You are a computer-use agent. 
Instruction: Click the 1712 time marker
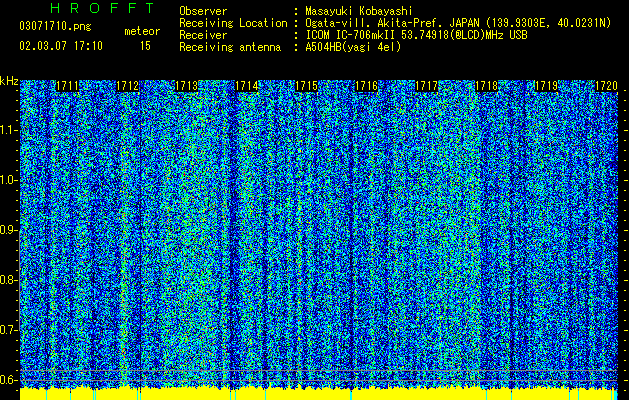click(x=127, y=86)
